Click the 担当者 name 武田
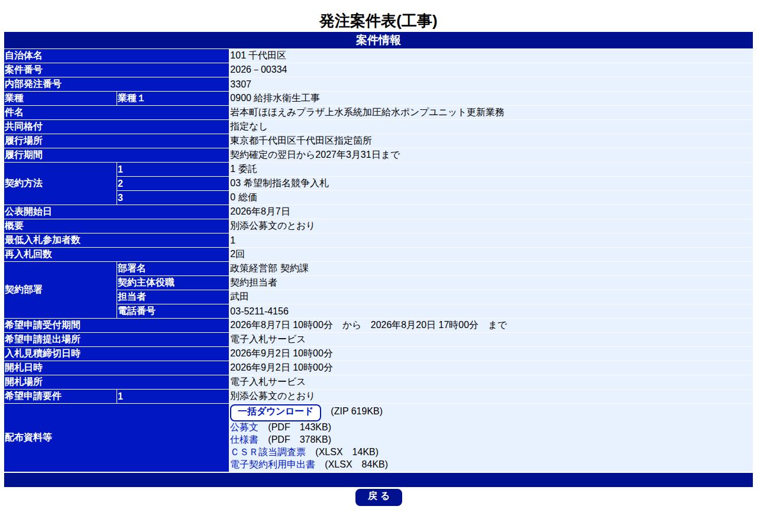The image size is (757, 532). pyautogui.click(x=240, y=297)
